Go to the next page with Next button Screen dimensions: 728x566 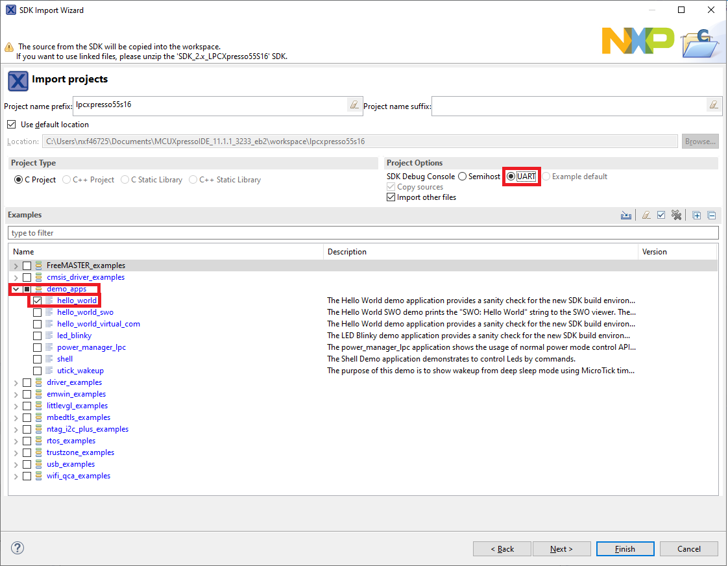tap(561, 549)
